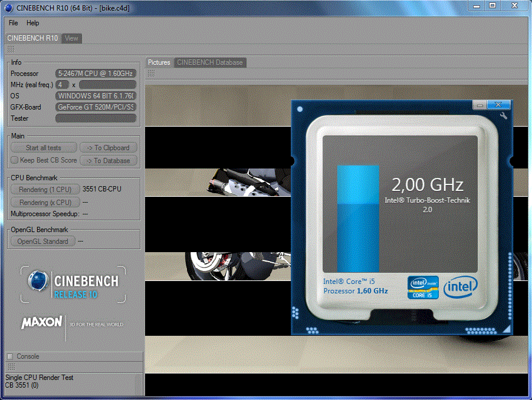Open the CINEBENCH Database tab
This screenshot has width=532, height=400.
pyautogui.click(x=210, y=62)
